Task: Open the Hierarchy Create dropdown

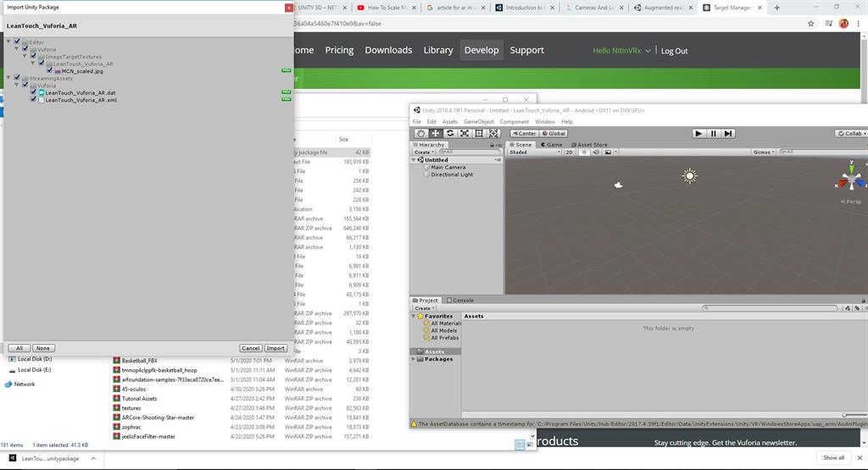Action: pyautogui.click(x=424, y=152)
